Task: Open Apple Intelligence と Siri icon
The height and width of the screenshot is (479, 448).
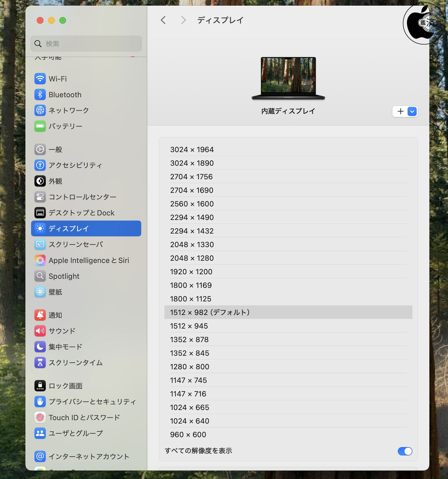Action: 40,260
